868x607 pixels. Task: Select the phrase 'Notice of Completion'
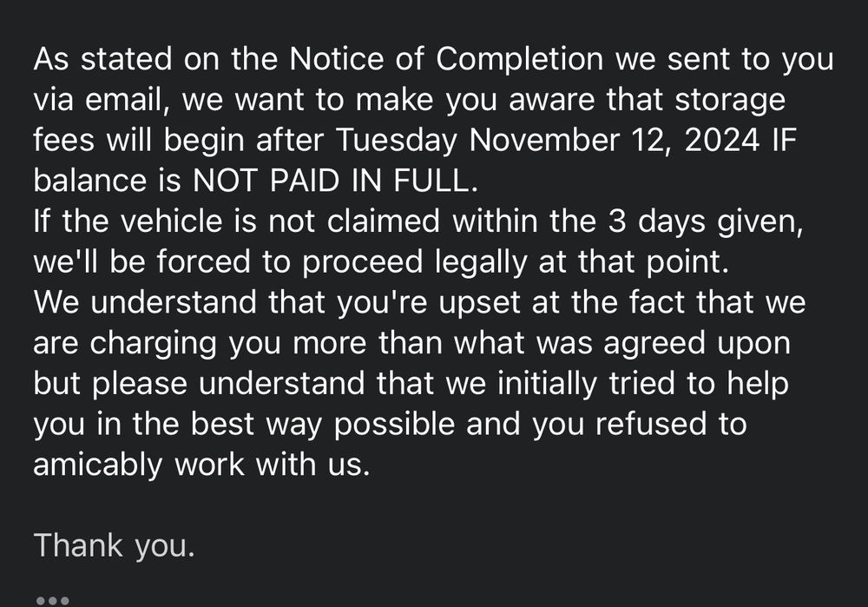pyautogui.click(x=445, y=59)
